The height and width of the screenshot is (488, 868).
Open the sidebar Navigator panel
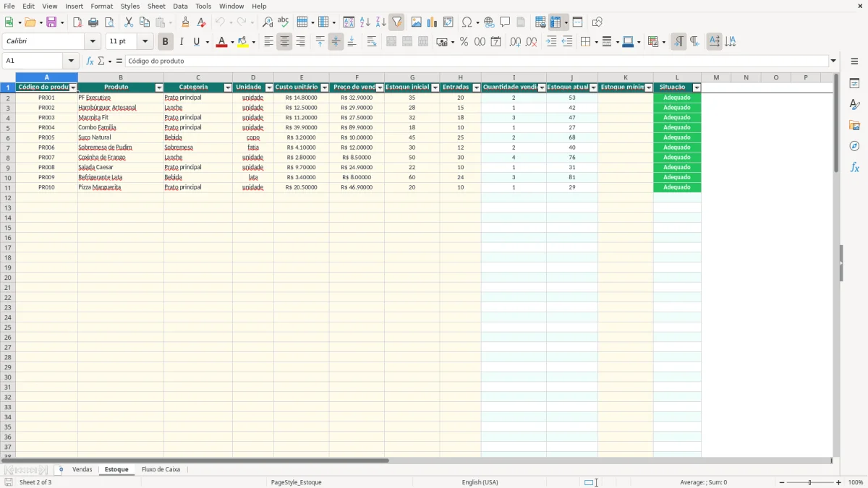(854, 146)
